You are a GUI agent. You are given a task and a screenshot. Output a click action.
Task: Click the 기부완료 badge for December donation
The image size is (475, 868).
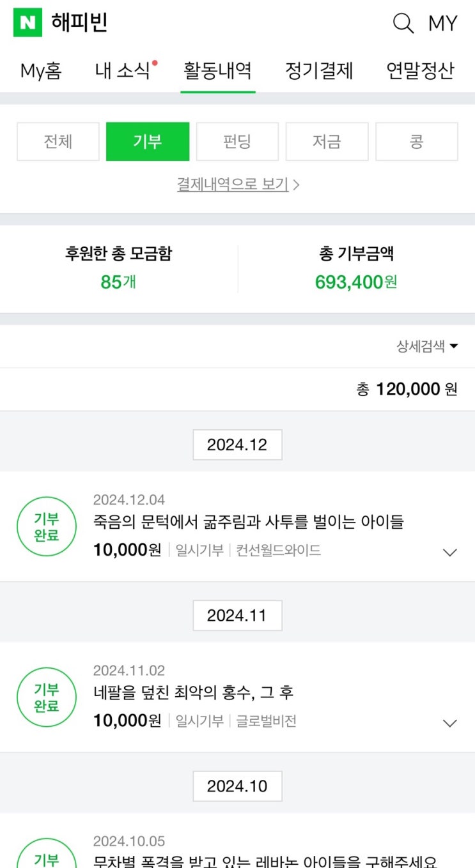(x=46, y=527)
